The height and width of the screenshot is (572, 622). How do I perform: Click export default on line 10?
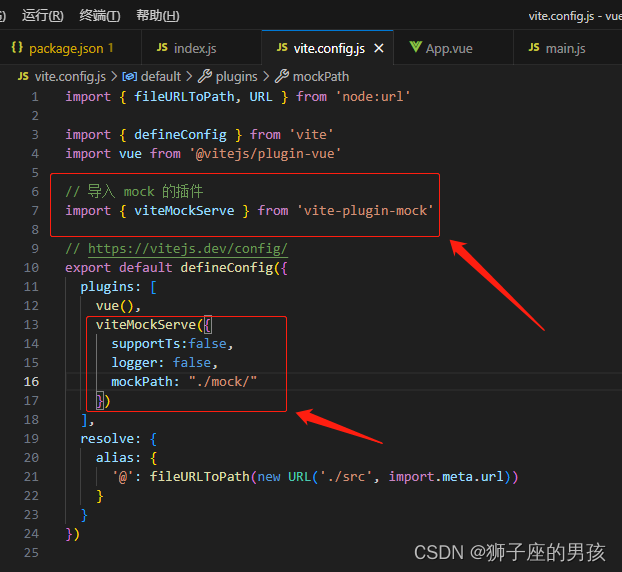coord(119,268)
